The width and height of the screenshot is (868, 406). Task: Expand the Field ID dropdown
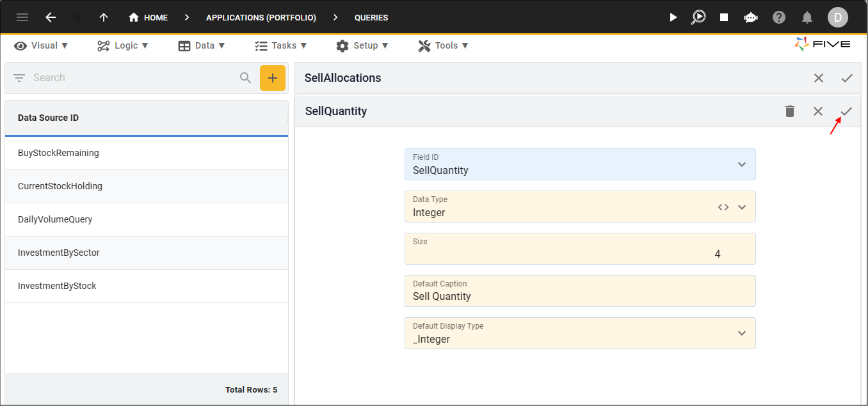742,164
